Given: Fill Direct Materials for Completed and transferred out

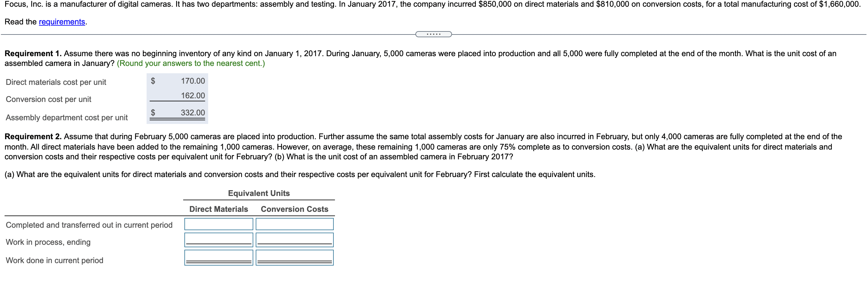Looking at the screenshot, I should [219, 224].
